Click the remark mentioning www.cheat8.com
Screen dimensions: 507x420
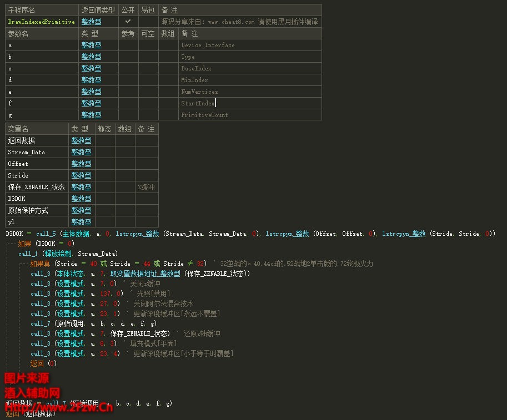(x=239, y=22)
